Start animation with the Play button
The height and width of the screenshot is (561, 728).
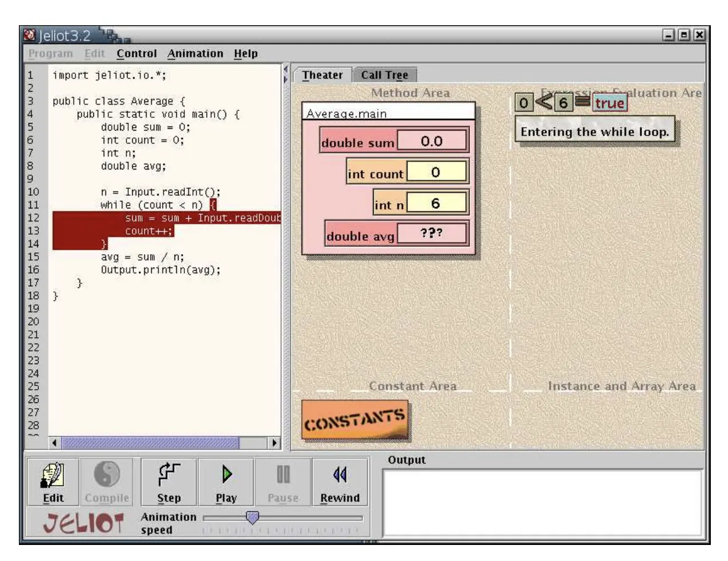tap(226, 481)
